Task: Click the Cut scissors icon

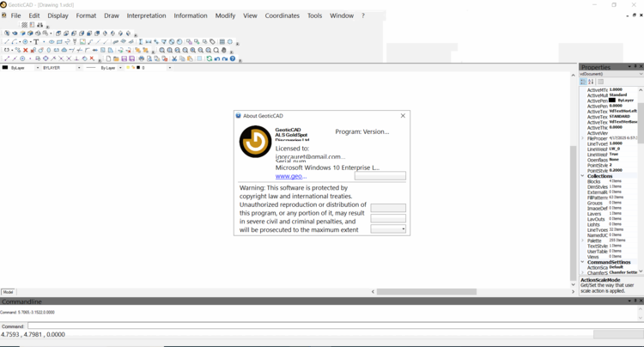Action: [x=174, y=59]
